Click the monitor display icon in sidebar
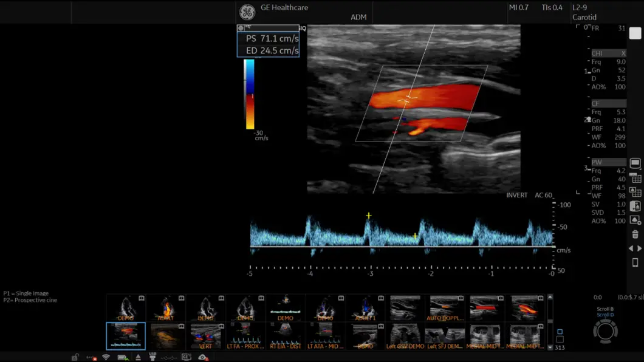This screenshot has width=644, height=362. click(635, 163)
